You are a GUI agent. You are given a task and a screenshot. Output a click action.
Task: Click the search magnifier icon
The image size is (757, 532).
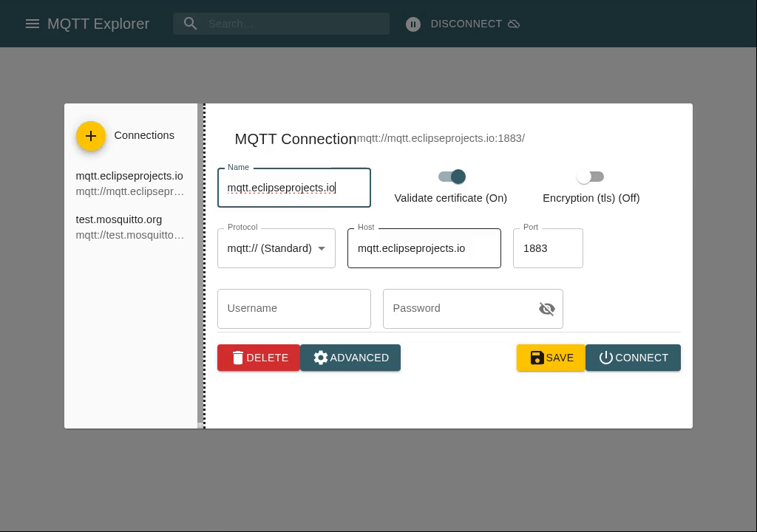191,23
